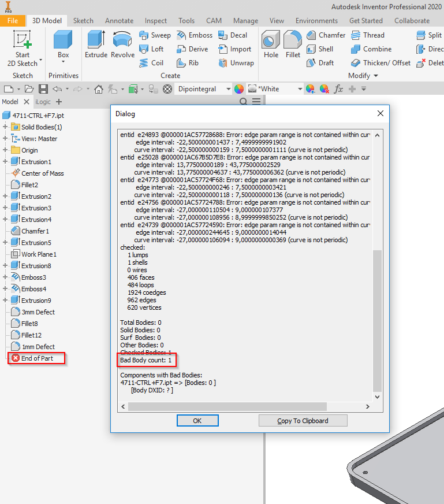This screenshot has width=444, height=504.
Task: Select the Emboss tool
Action: pyautogui.click(x=195, y=35)
